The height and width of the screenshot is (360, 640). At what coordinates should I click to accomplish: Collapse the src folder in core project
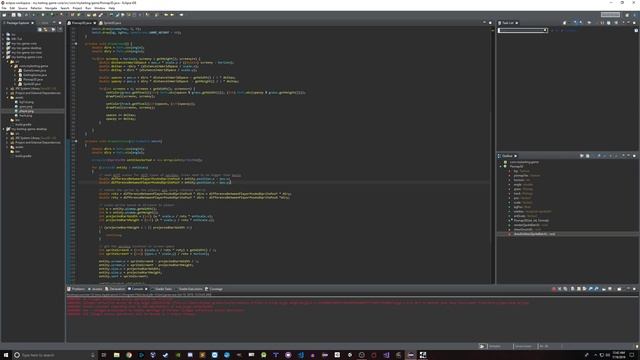tap(7, 62)
